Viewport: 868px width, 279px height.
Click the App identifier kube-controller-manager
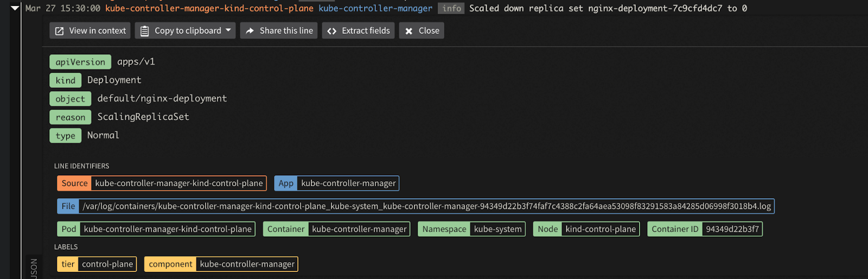336,183
